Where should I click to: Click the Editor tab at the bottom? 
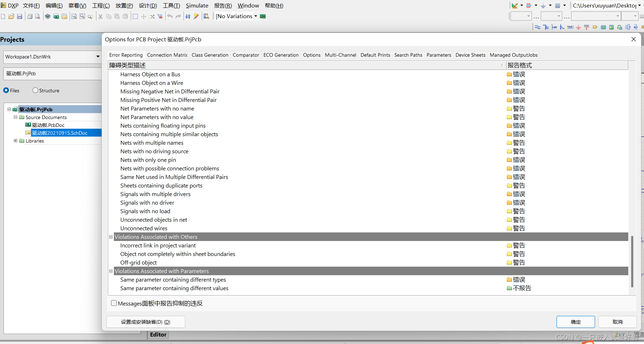pos(158,334)
